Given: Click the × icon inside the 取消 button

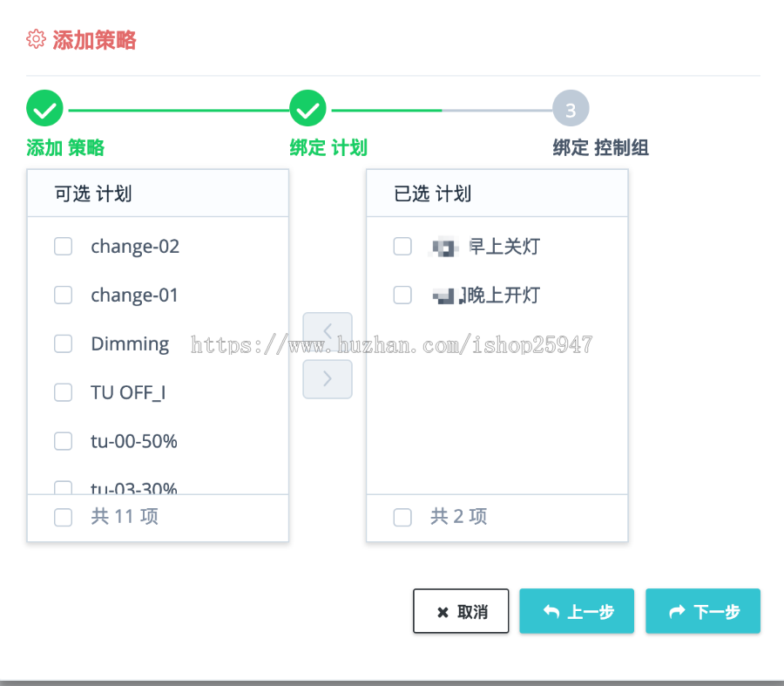Looking at the screenshot, I should click(441, 611).
